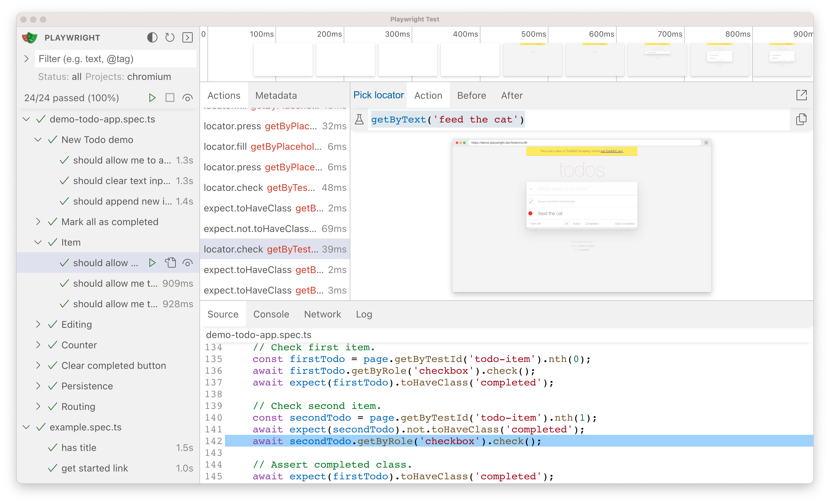
Task: Click red marker checkbox in snapshot
Action: coord(530,213)
